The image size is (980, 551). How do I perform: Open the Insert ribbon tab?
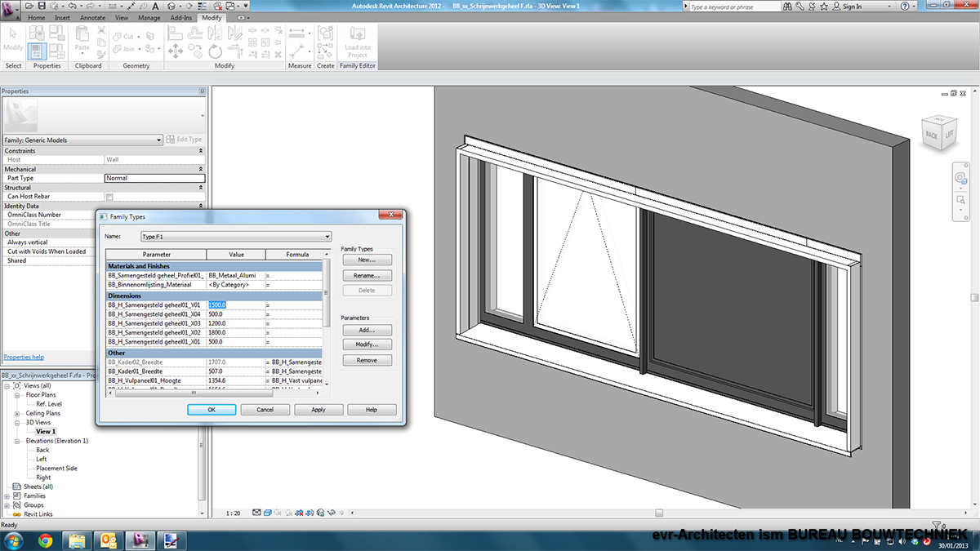pos(62,17)
